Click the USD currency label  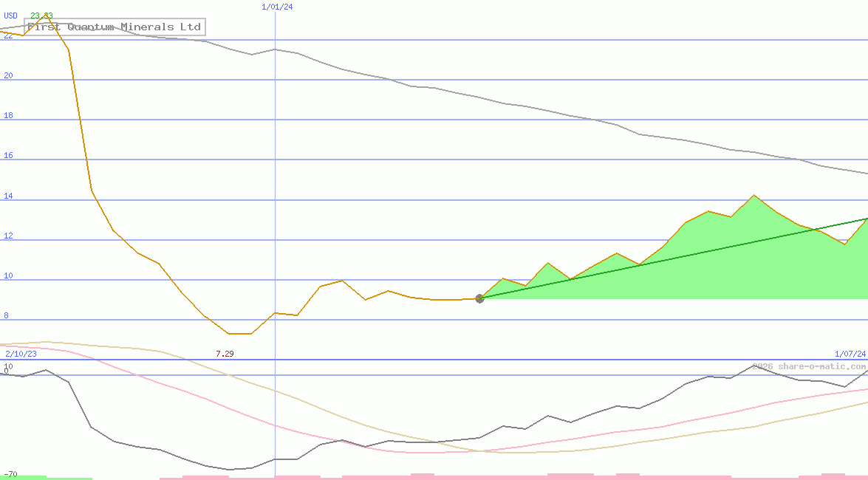(x=10, y=16)
